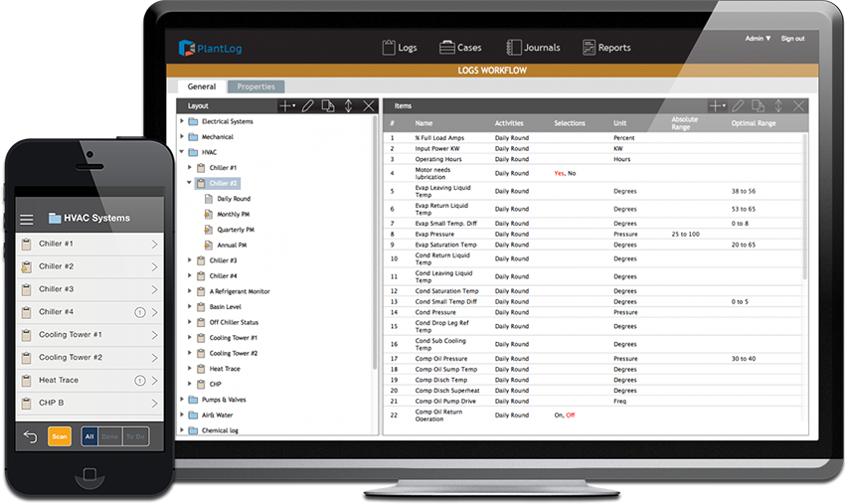This screenshot has height=504, width=845.
Task: Click the Sign out link
Action: pyautogui.click(x=792, y=39)
